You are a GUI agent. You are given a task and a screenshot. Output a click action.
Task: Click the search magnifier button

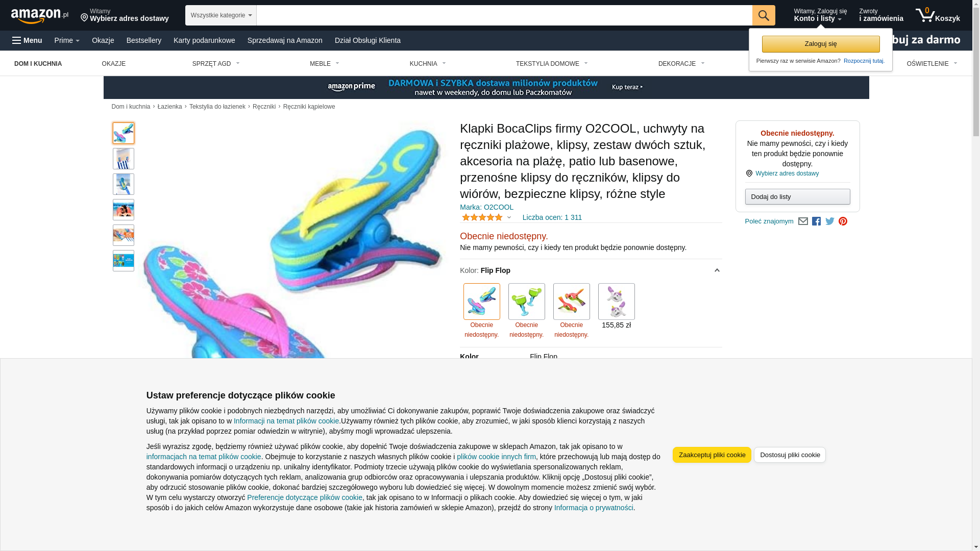[x=763, y=15]
